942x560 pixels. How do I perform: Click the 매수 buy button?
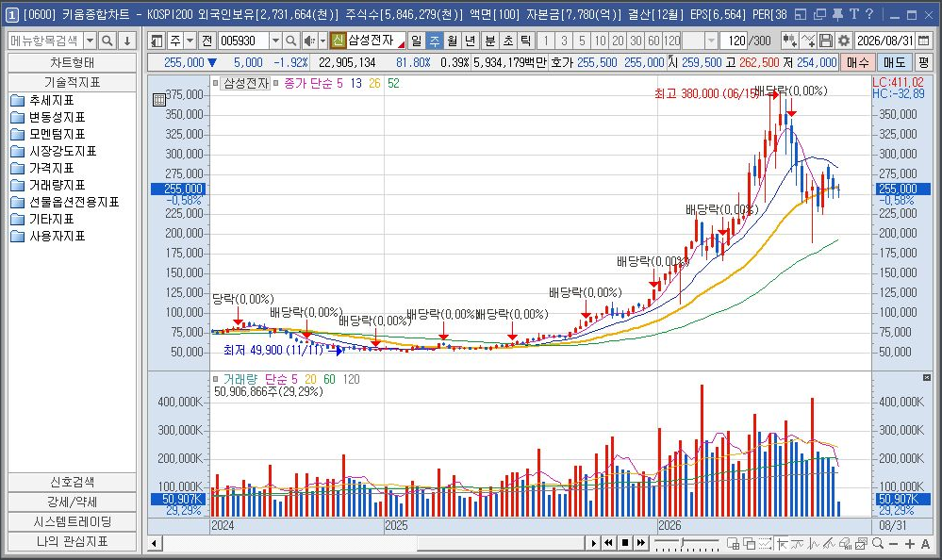[x=857, y=62]
